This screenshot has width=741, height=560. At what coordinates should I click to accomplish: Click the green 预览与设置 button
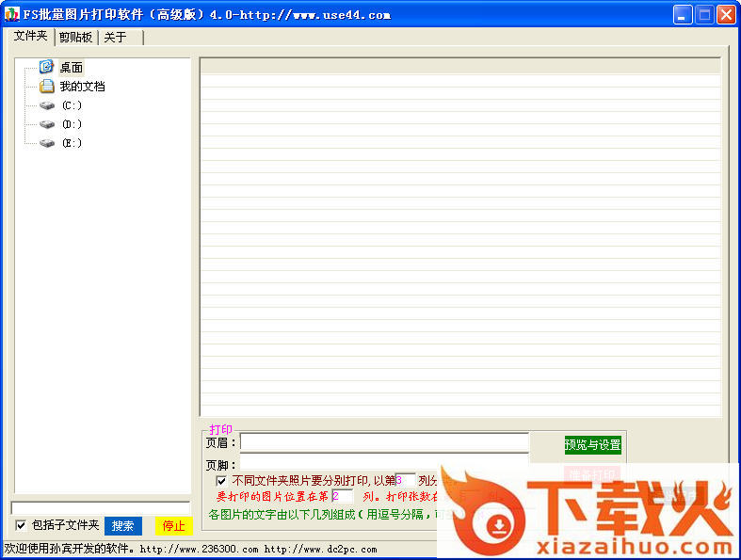coord(592,444)
